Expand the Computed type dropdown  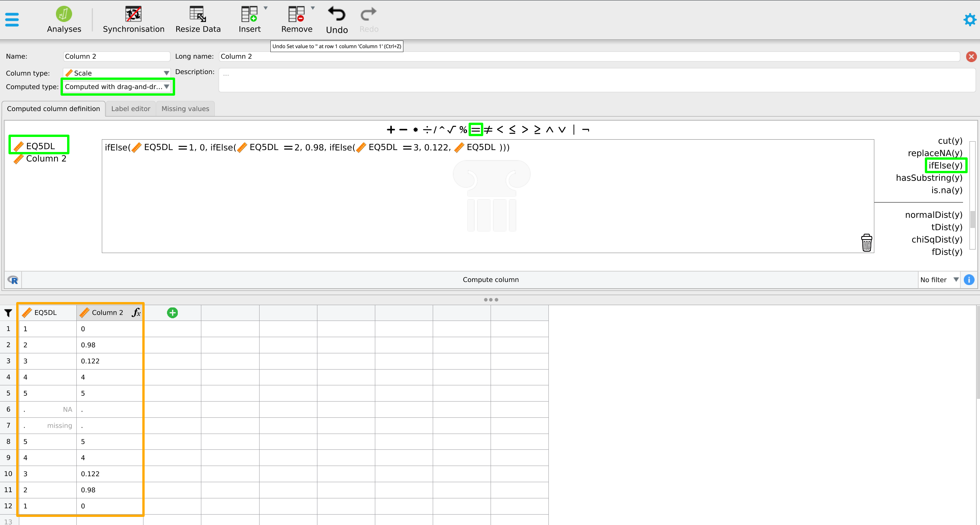tap(117, 87)
